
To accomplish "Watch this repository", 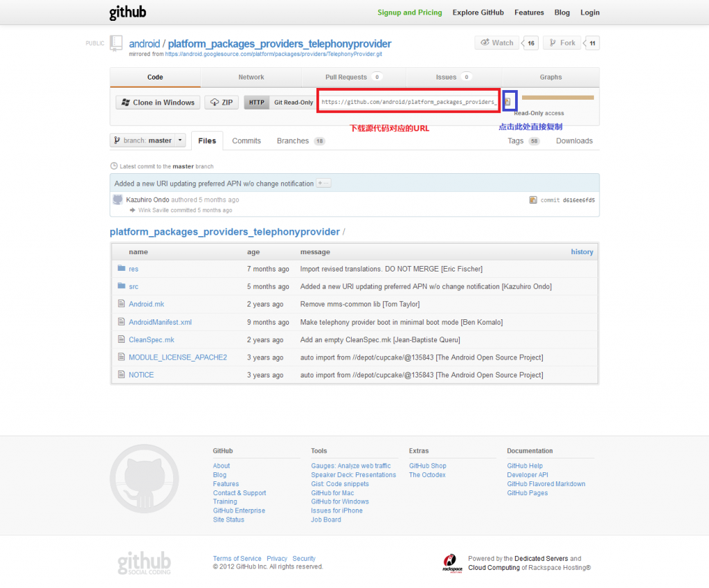I will pyautogui.click(x=497, y=43).
